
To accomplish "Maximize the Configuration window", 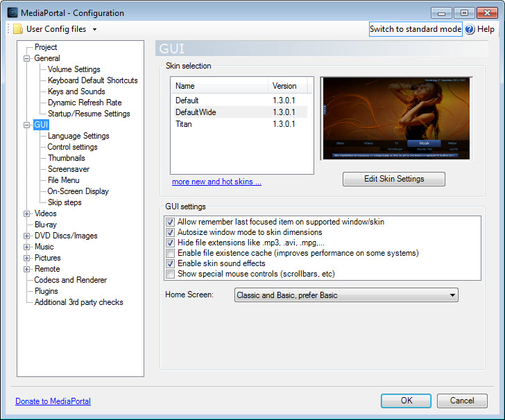I will click(x=464, y=13).
